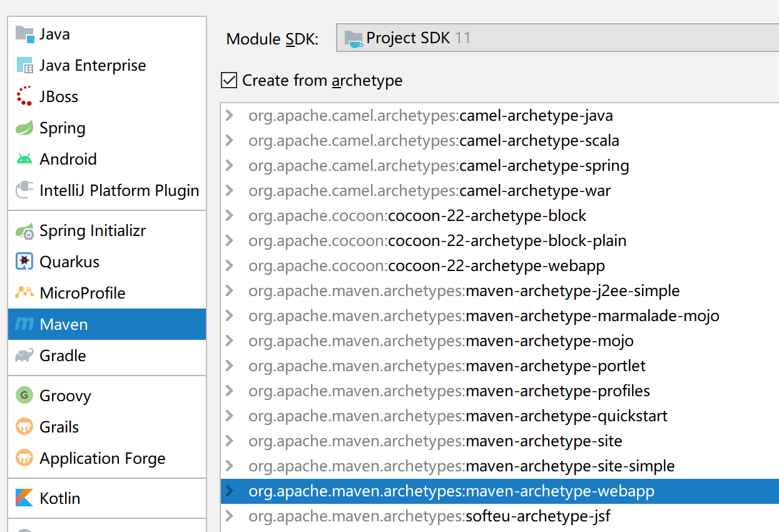Uncheck the Create from archetype checkbox
Viewport: 779px width, 532px height.
(x=230, y=81)
